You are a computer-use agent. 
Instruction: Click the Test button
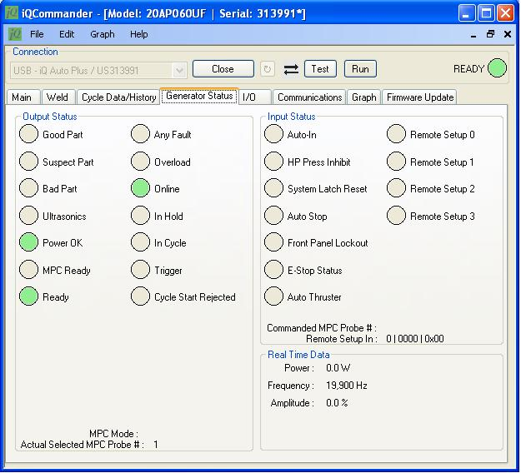[x=320, y=69]
